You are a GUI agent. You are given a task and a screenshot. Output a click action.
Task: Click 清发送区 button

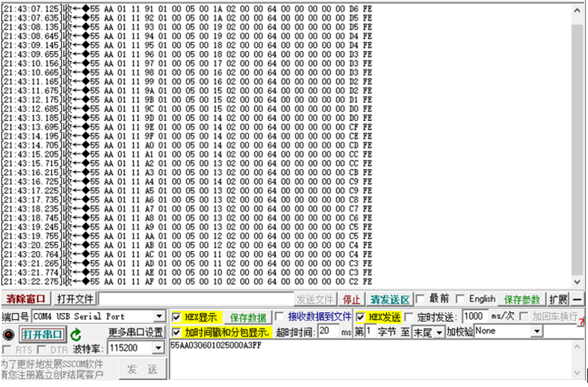coord(390,299)
